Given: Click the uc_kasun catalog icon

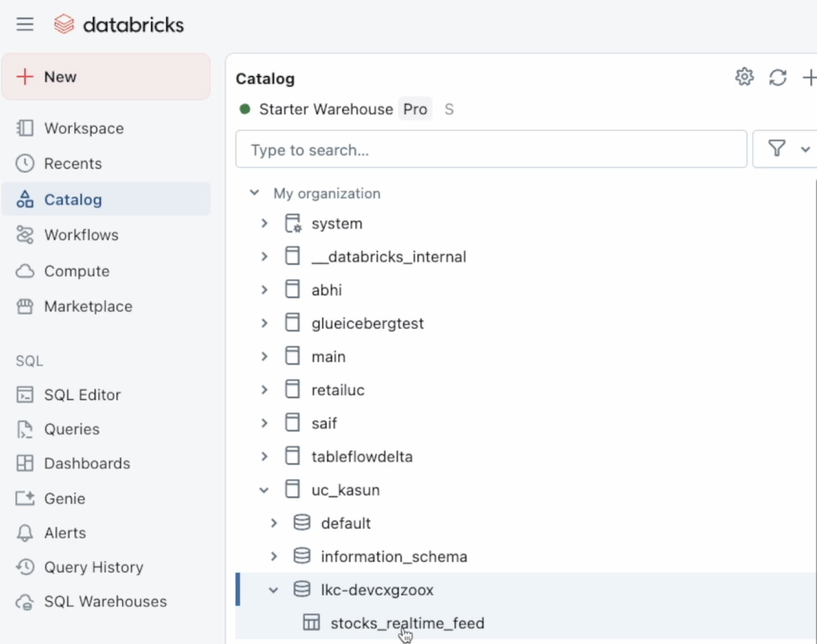Looking at the screenshot, I should [x=292, y=489].
